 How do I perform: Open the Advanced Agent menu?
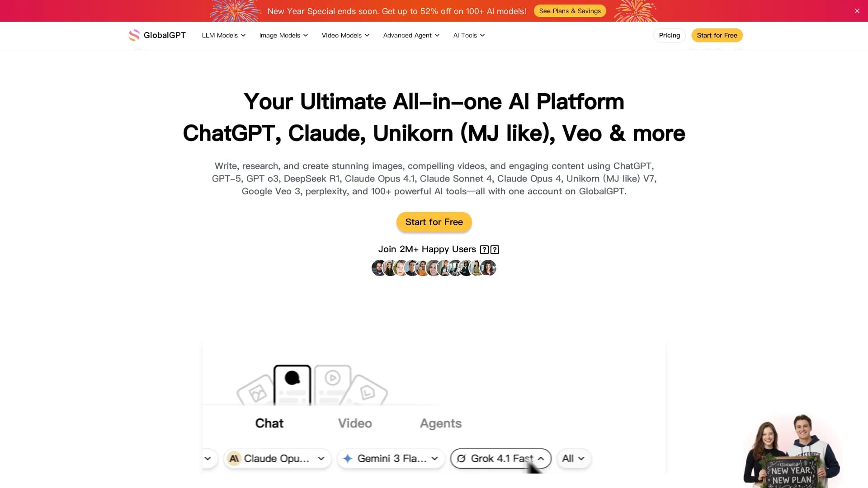tap(411, 35)
